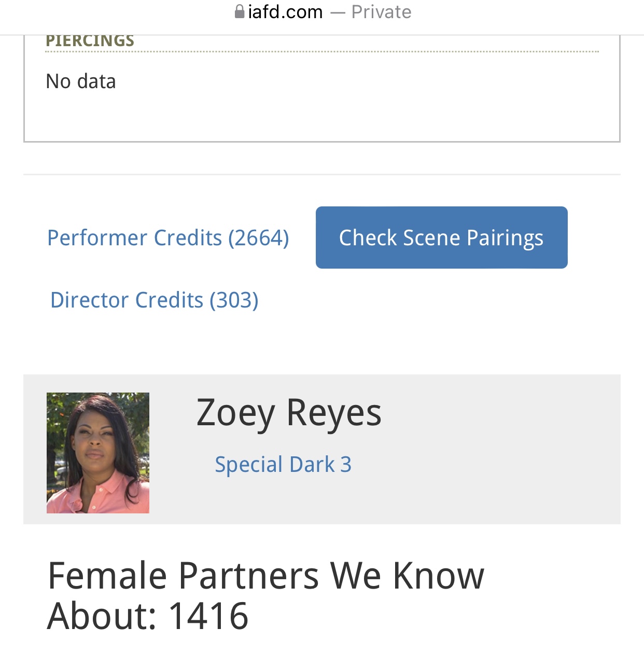Open Zoey Reyes profile thumbnail photo
The height and width of the screenshot is (670, 644).
click(98, 453)
